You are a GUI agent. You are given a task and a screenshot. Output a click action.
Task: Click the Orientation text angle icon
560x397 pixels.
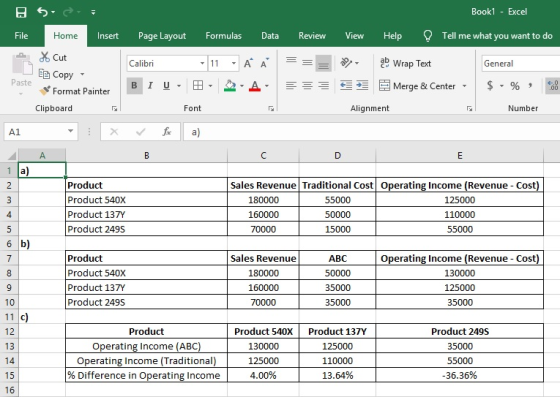point(346,63)
